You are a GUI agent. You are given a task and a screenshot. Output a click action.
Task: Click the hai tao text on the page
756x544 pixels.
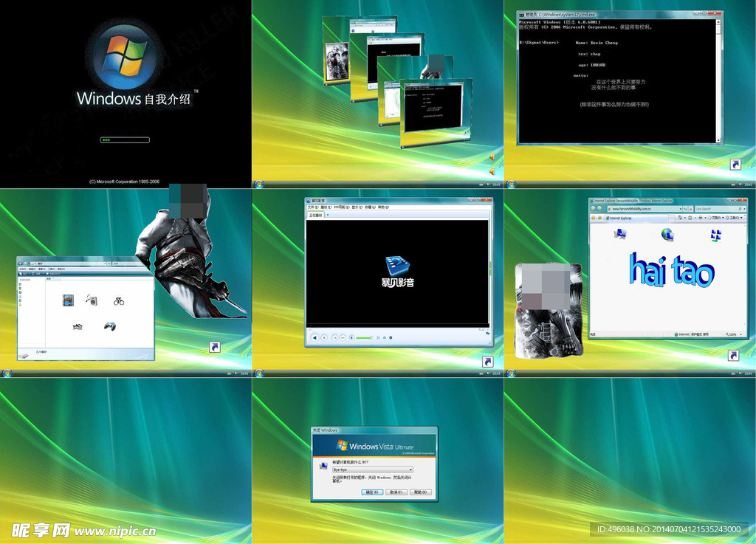click(672, 270)
